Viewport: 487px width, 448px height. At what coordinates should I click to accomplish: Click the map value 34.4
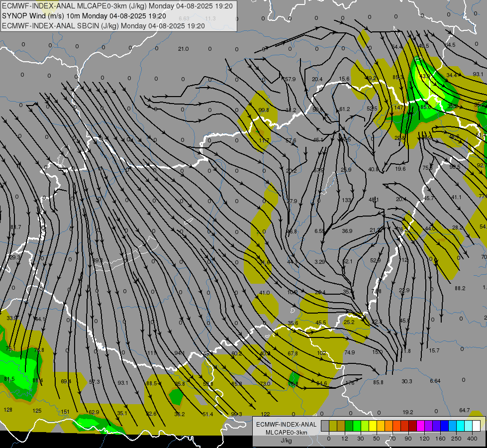452,75
